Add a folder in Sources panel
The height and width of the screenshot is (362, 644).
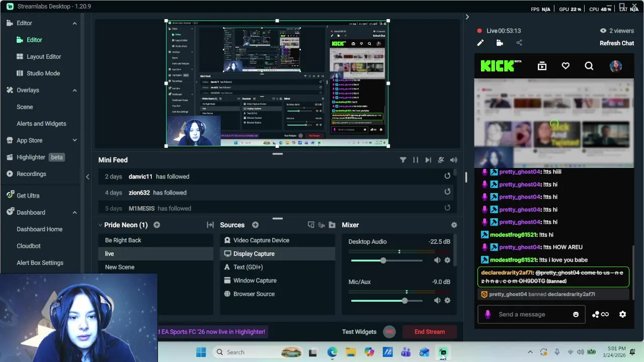click(332, 225)
